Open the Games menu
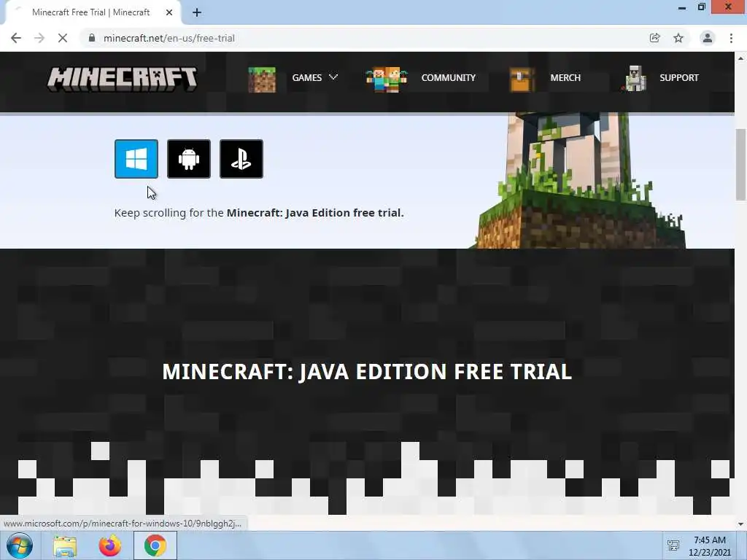Viewport: 747px width, 560px height. [307, 77]
